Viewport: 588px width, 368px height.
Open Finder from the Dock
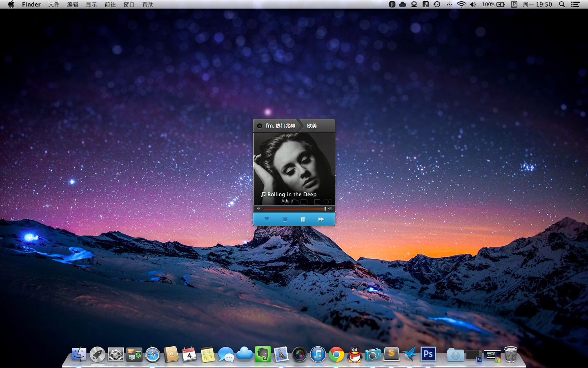(79, 355)
